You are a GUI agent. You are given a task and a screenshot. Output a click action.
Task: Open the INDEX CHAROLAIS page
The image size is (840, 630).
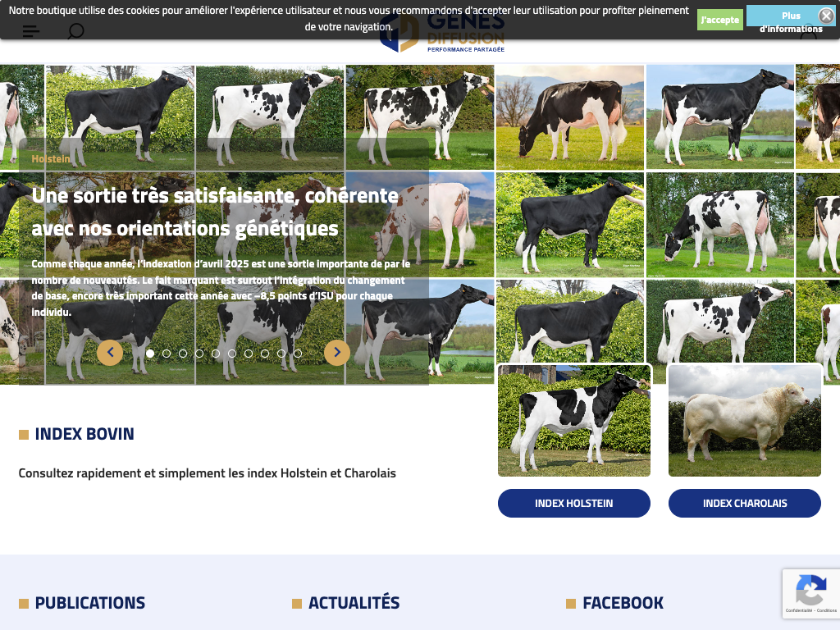click(745, 503)
